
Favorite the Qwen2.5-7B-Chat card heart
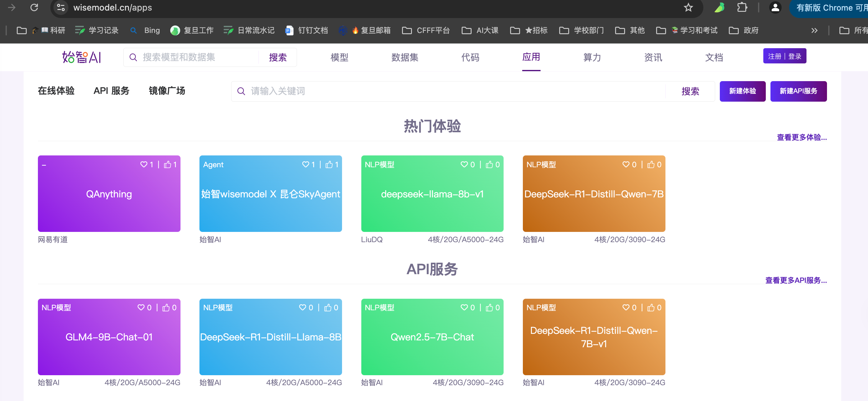pos(464,307)
